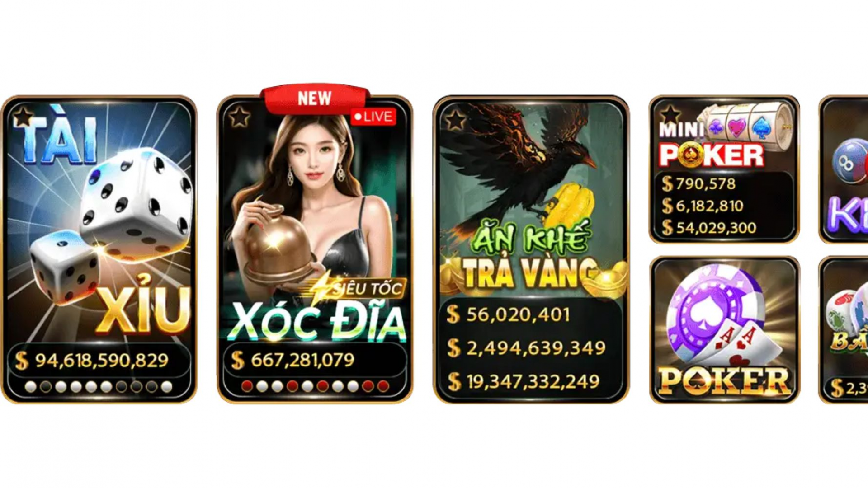Click the Tài Xỉu jackpot amount 94,618,590,829

(x=102, y=360)
